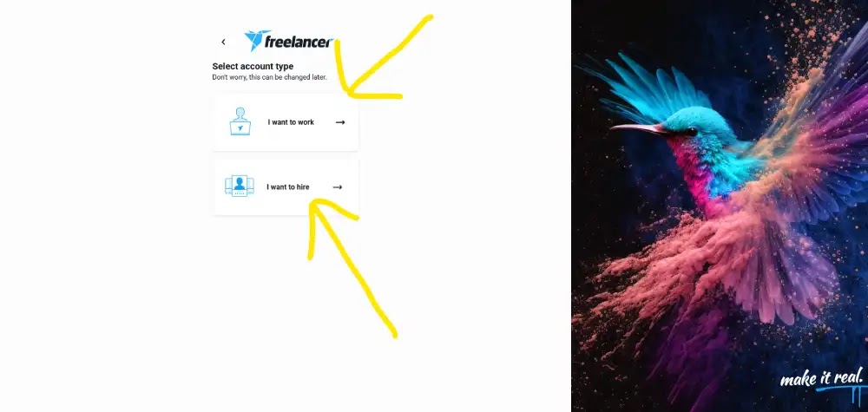Screen dimensions: 868x412
Task: Choose the I want to hire option
Action: [286, 187]
